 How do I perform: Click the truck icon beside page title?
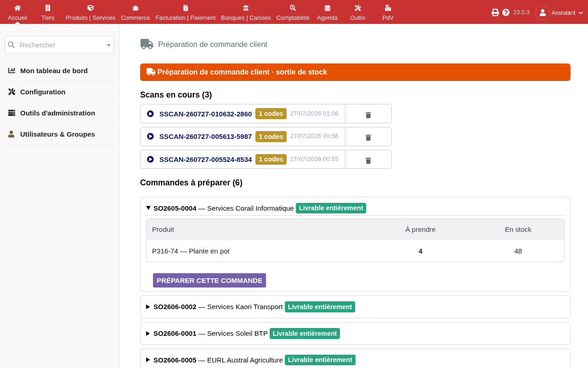(147, 44)
